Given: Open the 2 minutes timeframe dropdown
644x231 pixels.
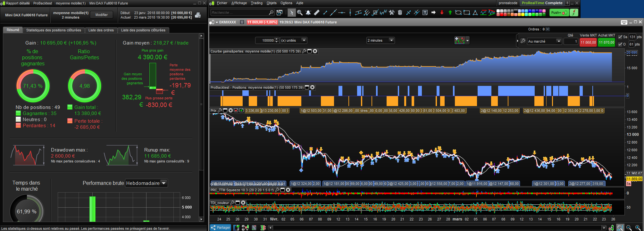Looking at the screenshot, I should click(391, 40).
